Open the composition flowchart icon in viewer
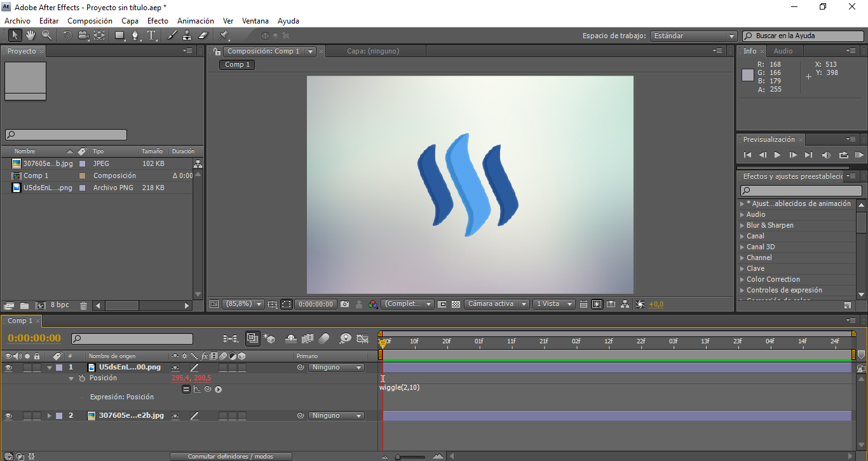This screenshot has height=461, width=868. coord(625,304)
